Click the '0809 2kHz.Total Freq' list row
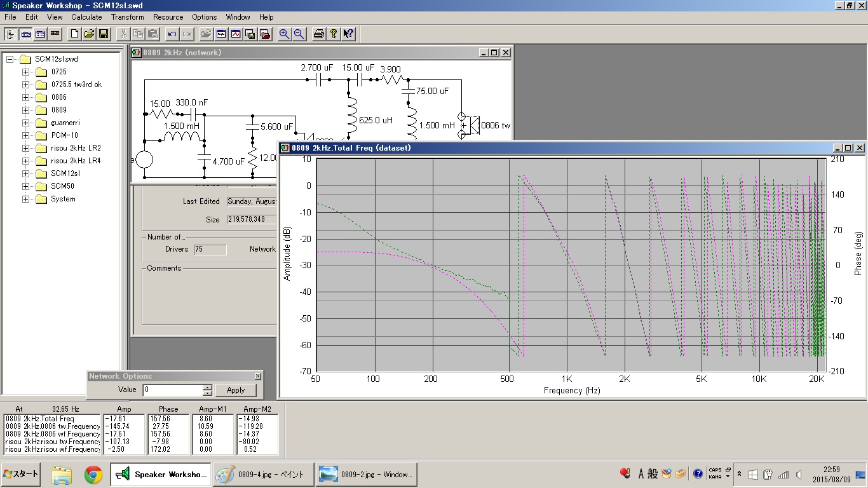Screen dimensions: 868x488 52,419
